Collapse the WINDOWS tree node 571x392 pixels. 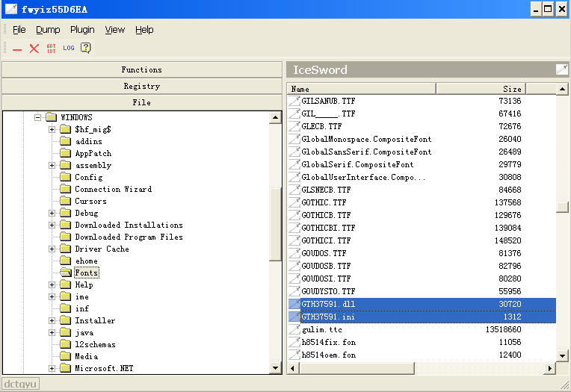click(37, 117)
